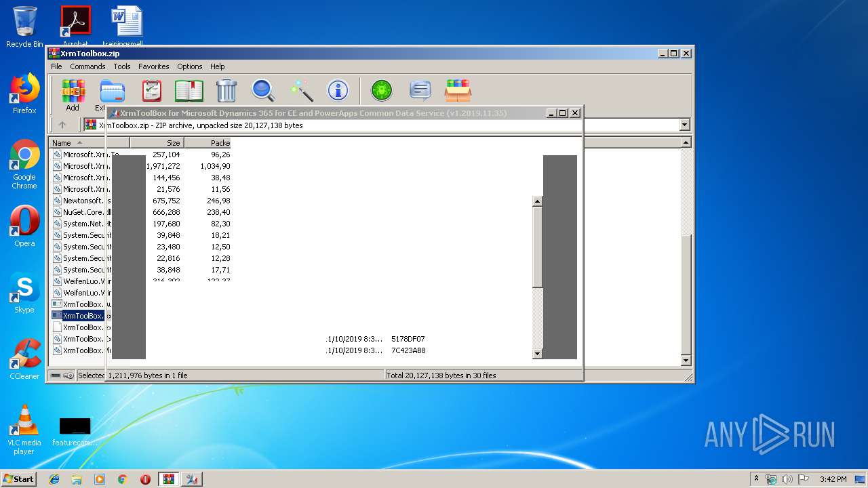868x488 pixels.
Task: Open the Favorites menu
Action: (154, 66)
